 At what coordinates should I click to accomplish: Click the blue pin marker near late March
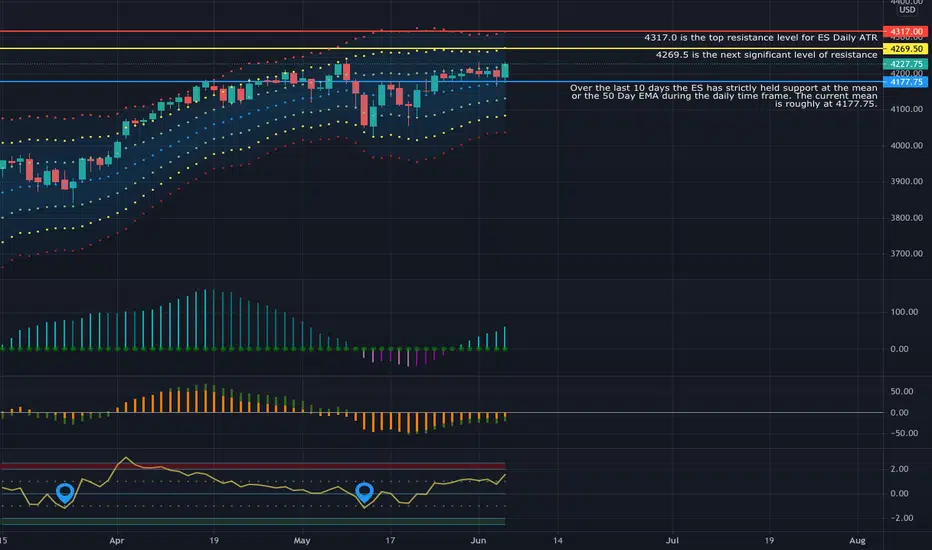point(65,493)
